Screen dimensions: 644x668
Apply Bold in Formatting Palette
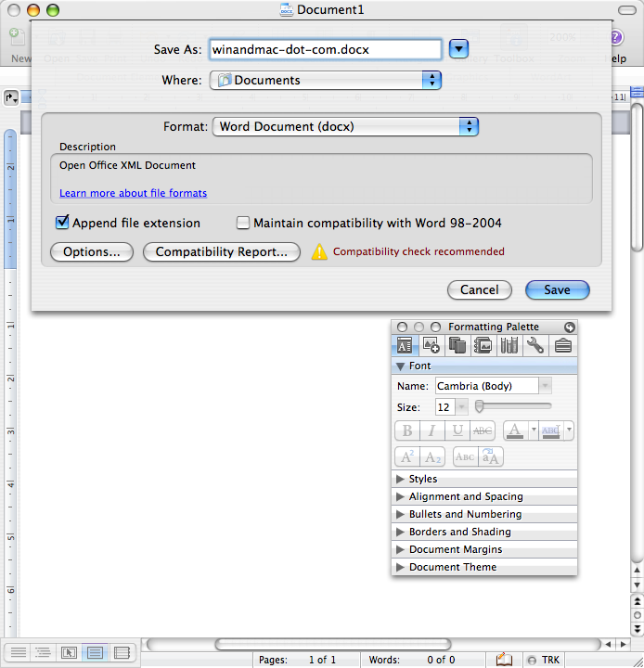click(x=407, y=430)
